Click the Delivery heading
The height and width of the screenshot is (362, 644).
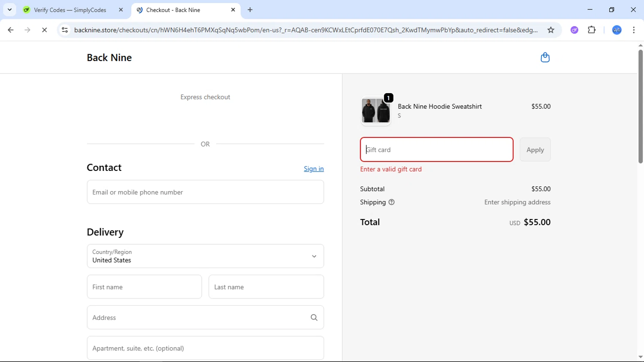point(105,232)
